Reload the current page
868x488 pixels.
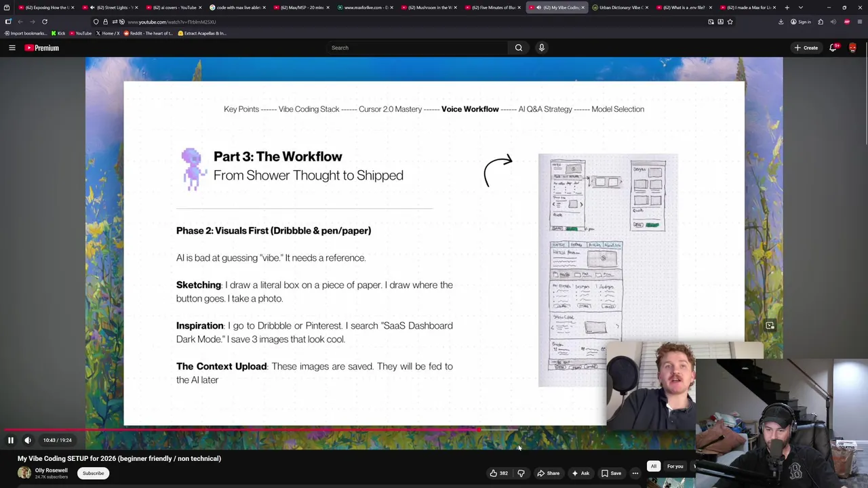point(45,22)
